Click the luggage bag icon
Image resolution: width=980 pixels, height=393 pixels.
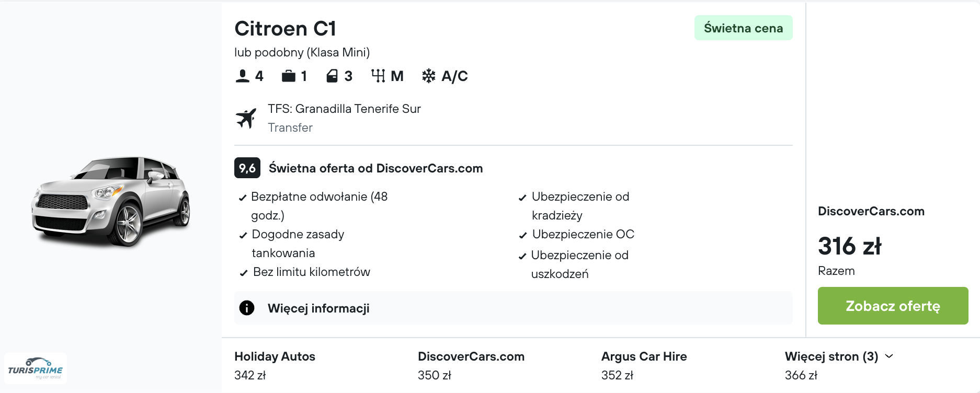pos(288,76)
